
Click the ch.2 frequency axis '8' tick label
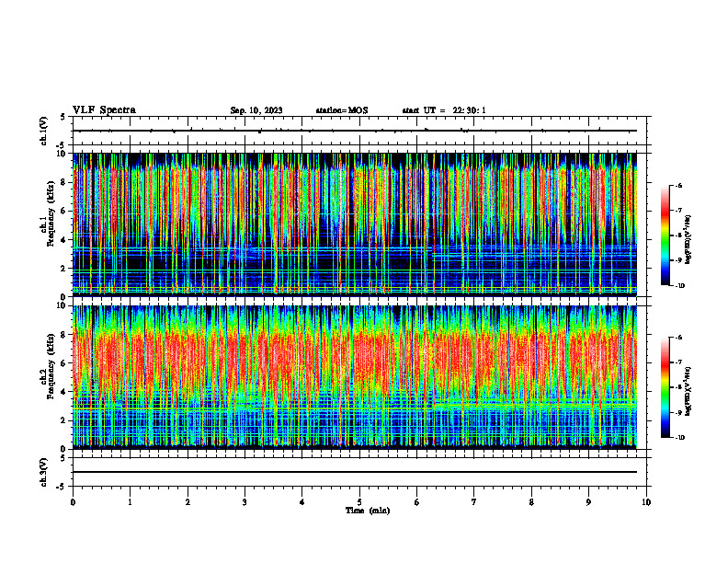pos(63,335)
